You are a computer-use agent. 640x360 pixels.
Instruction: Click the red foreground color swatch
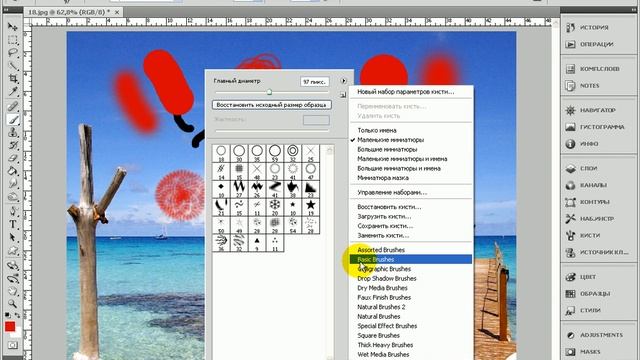(10, 326)
